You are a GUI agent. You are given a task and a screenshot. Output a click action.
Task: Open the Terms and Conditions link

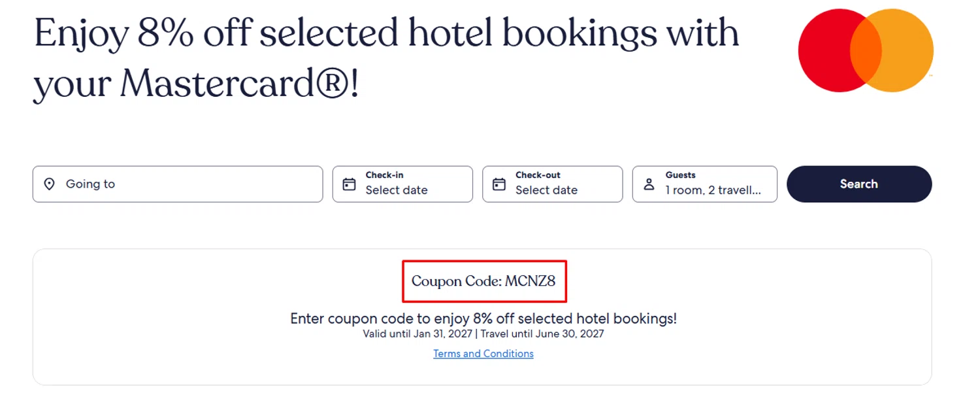[483, 354]
